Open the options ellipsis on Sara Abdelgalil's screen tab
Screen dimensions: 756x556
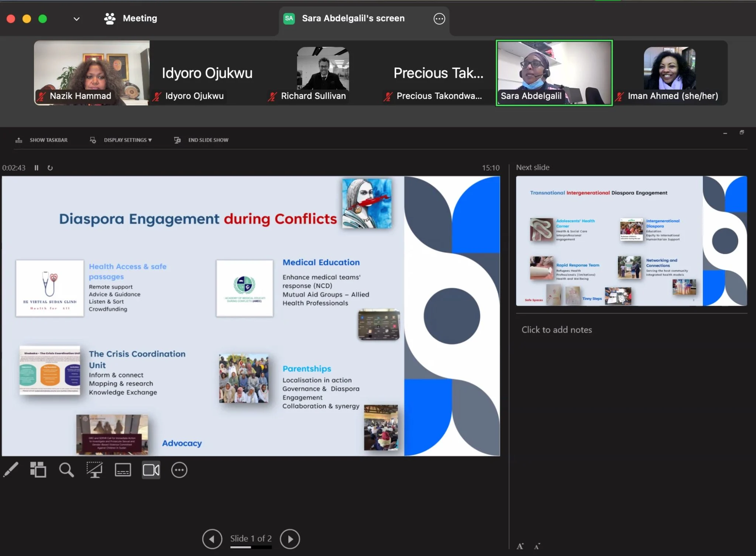pos(439,18)
